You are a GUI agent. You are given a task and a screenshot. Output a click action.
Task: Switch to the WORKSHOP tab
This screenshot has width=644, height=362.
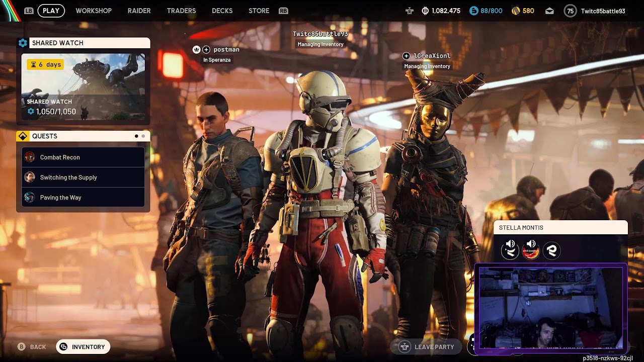pyautogui.click(x=94, y=11)
